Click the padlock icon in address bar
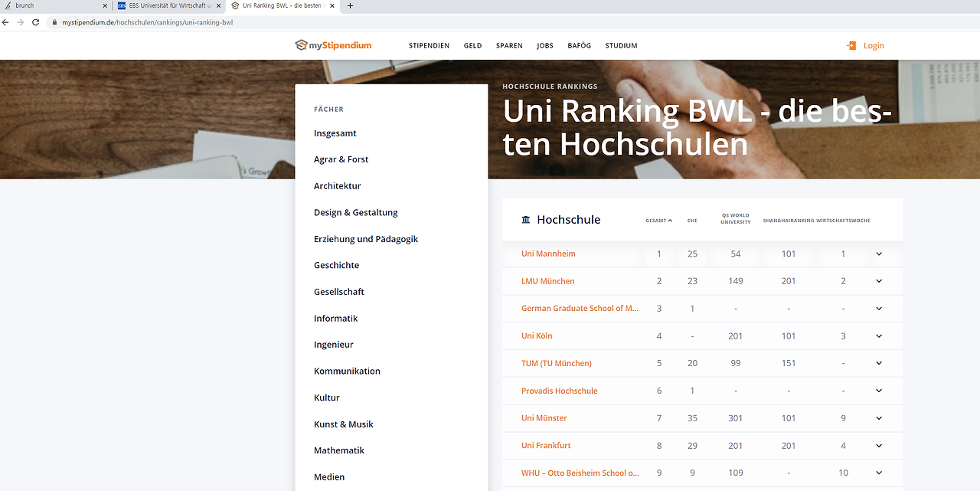This screenshot has height=491, width=980. (x=54, y=23)
